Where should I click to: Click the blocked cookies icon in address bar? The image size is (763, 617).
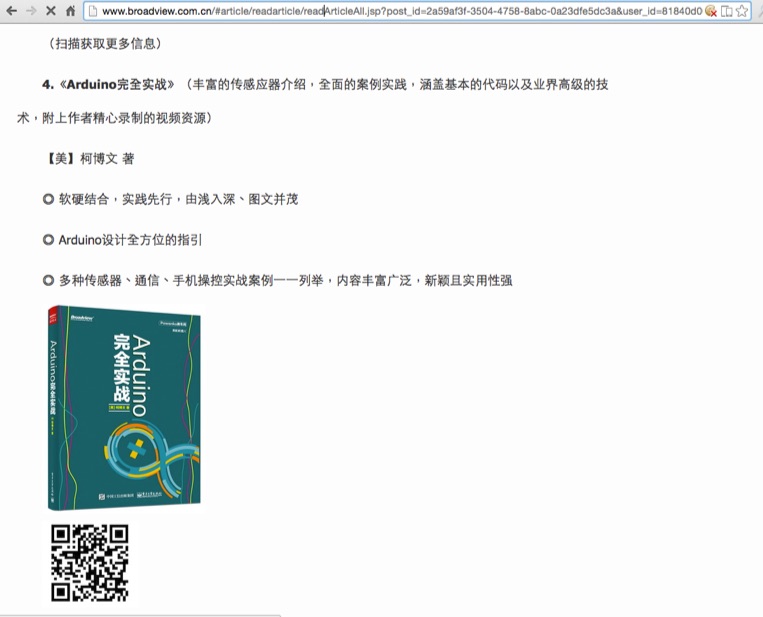pyautogui.click(x=710, y=11)
